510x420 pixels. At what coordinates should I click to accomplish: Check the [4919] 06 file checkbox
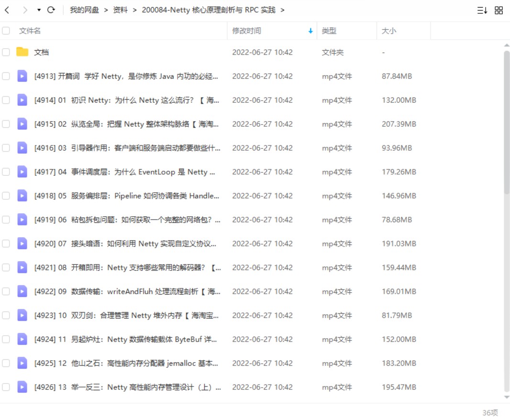pos(6,220)
